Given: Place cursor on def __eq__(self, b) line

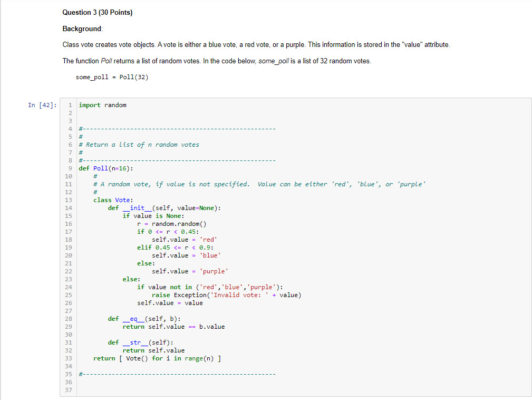Looking at the screenshot, I should click(144, 319).
